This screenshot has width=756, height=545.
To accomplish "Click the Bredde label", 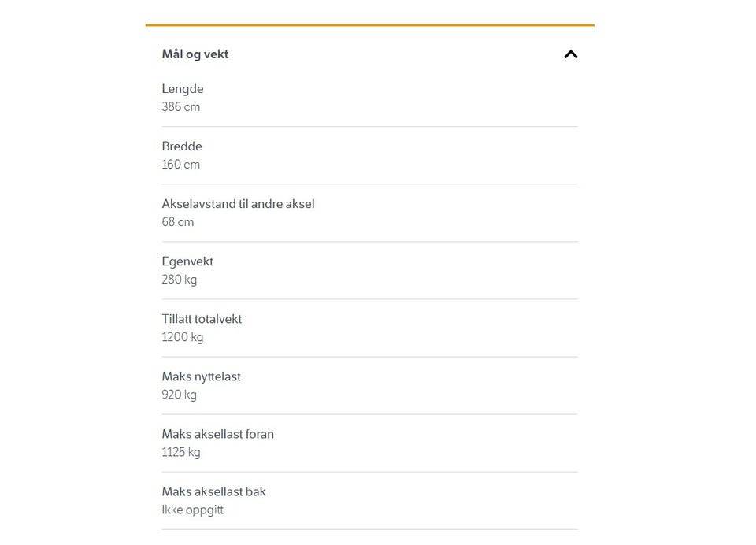I will 182,146.
